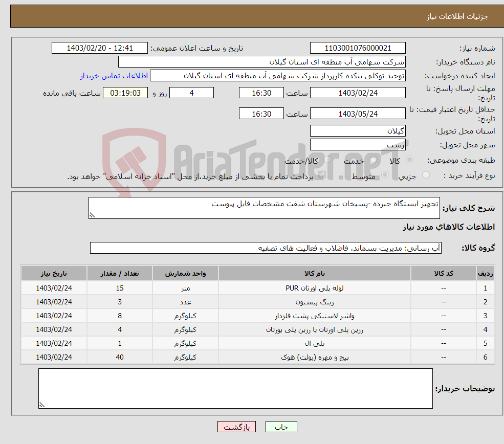Click the remaining time field 03:19:03

click(x=125, y=93)
